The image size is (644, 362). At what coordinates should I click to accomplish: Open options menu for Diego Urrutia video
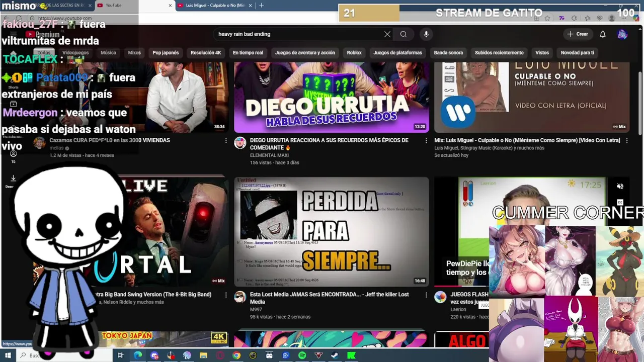pos(426,141)
